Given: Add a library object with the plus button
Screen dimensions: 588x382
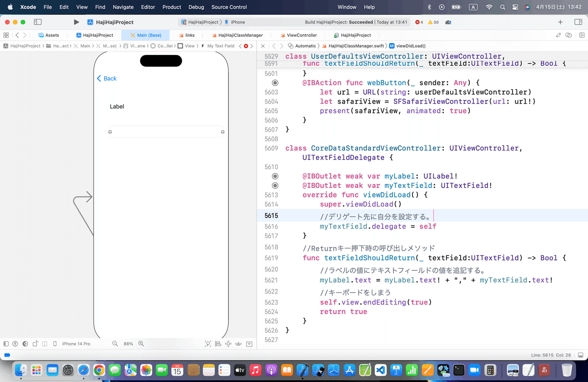Looking at the screenshot, I should pos(561,22).
